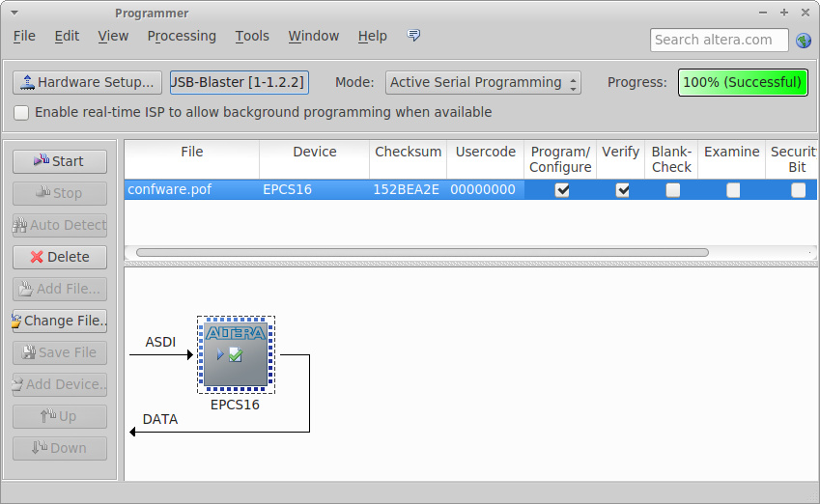Click the checksum value 152BEA2E
The width and height of the screenshot is (820, 504).
(x=408, y=189)
